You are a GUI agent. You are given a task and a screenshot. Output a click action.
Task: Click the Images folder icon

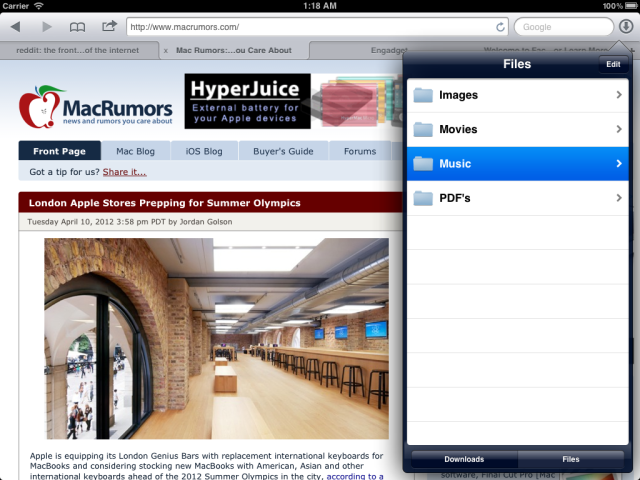tap(423, 95)
